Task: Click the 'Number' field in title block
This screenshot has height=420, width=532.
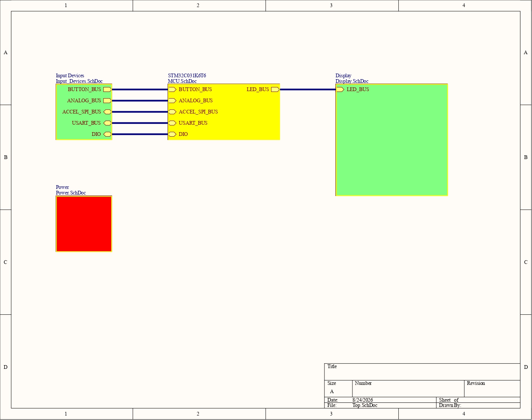Action: [408, 389]
